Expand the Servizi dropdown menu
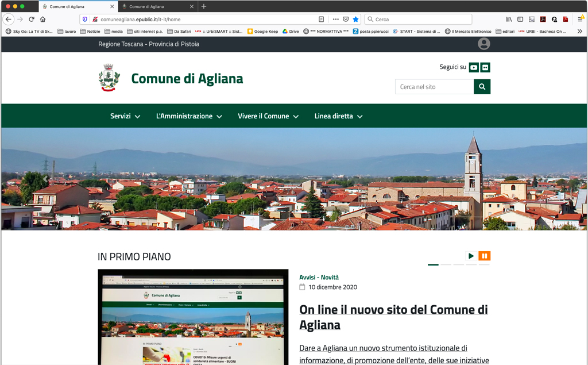 click(125, 116)
